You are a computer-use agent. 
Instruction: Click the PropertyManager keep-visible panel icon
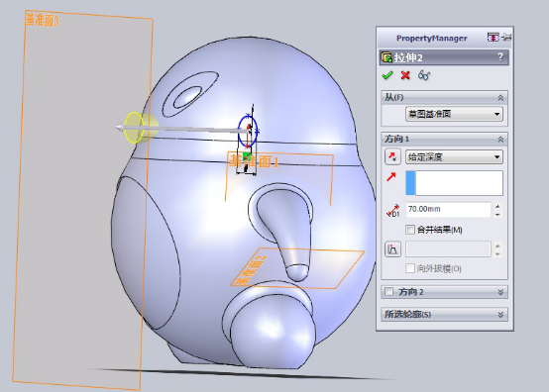click(x=493, y=37)
